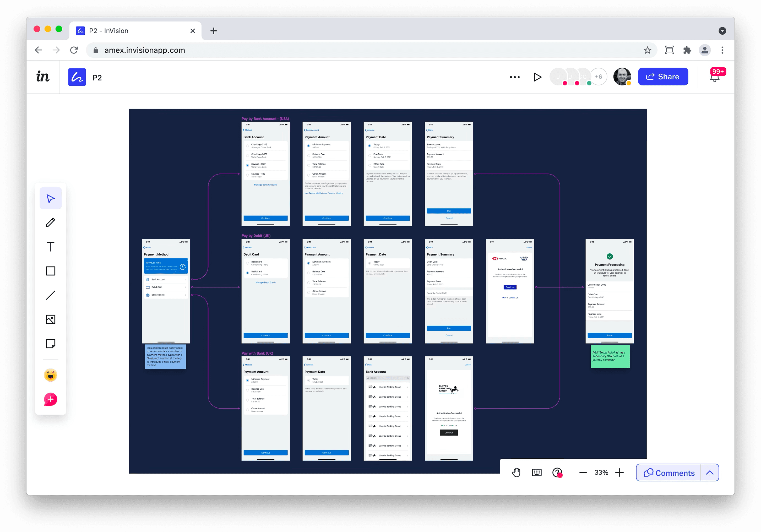Open the Comments panel
Image resolution: width=761 pixels, height=532 pixels.
[668, 473]
